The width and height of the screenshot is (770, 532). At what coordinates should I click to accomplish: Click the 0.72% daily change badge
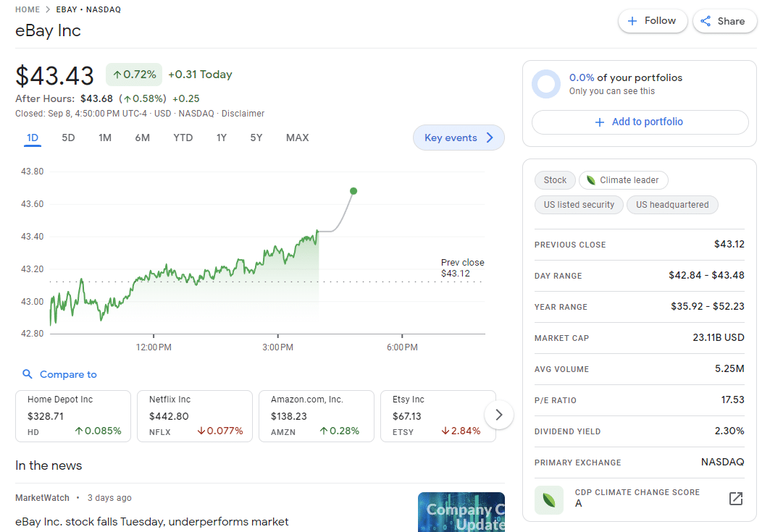click(134, 75)
